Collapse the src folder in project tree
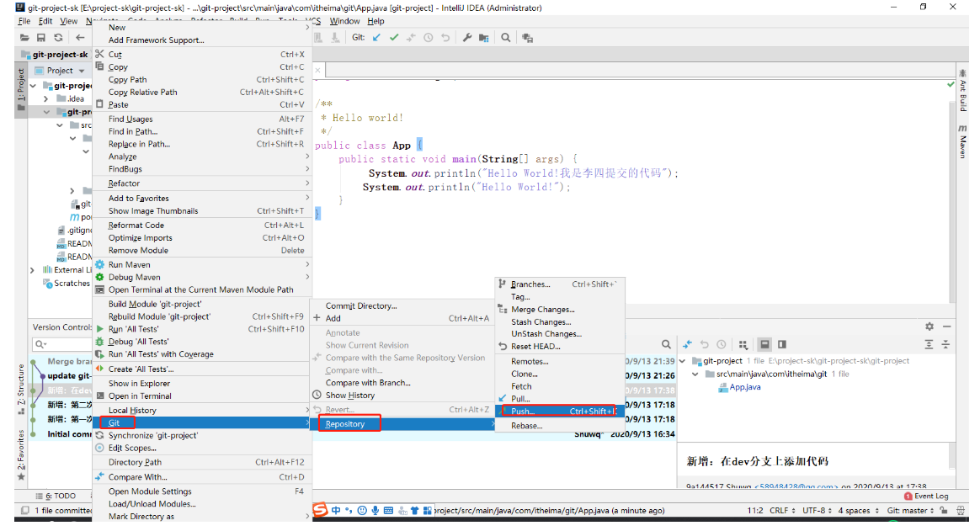The width and height of the screenshot is (980, 531). click(60, 125)
